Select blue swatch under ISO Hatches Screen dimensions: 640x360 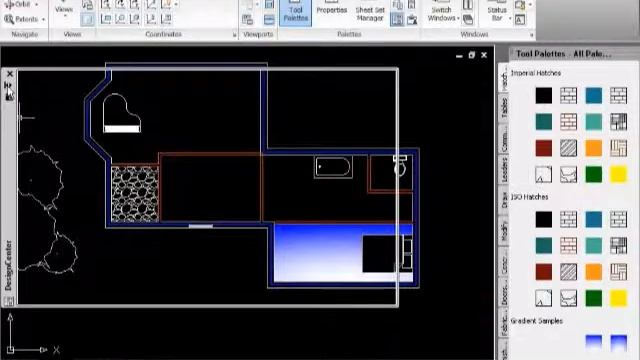[593, 220]
